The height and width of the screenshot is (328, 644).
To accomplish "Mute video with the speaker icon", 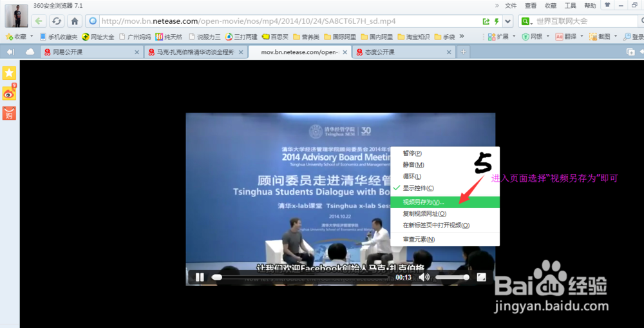I will tap(424, 278).
